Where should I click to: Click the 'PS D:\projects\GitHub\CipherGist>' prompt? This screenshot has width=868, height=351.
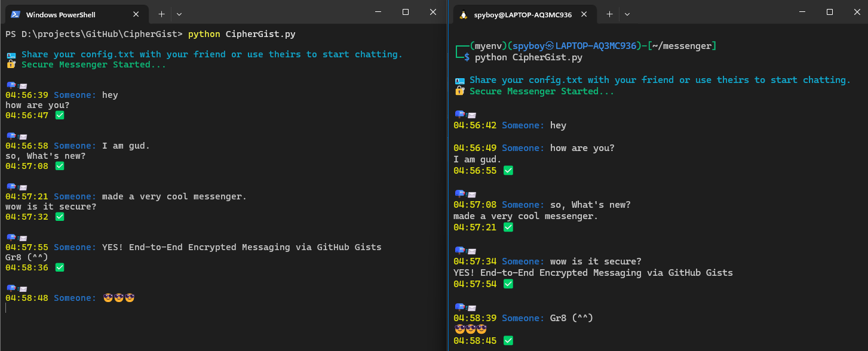[x=94, y=34]
